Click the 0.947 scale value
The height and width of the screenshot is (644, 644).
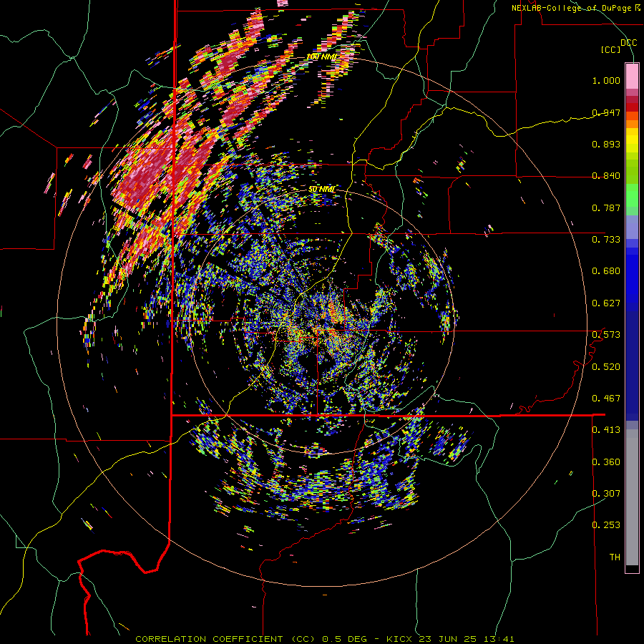coord(606,112)
